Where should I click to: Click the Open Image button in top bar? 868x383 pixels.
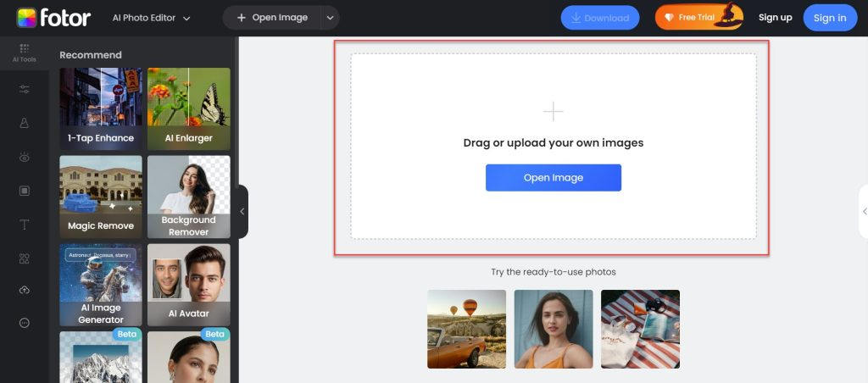(272, 18)
